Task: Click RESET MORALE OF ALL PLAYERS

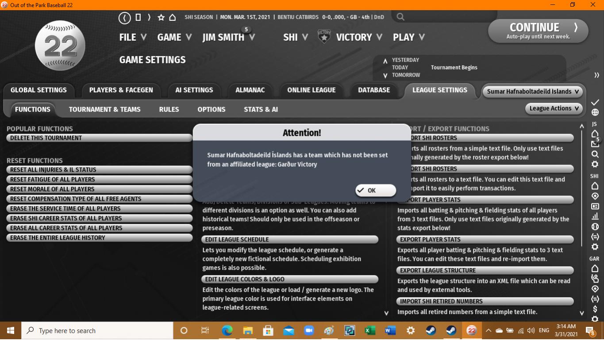Action: tap(99, 189)
